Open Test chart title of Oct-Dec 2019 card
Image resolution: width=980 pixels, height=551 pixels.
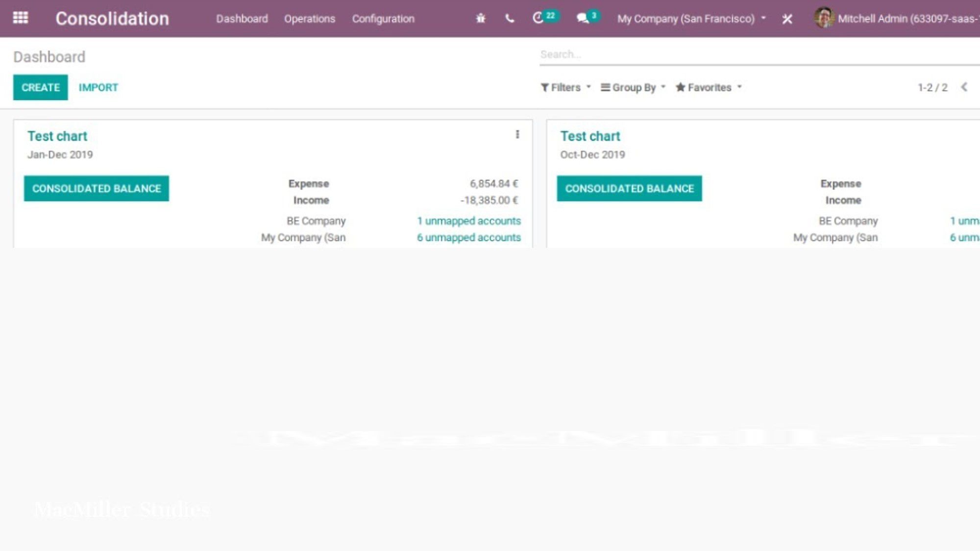point(590,136)
